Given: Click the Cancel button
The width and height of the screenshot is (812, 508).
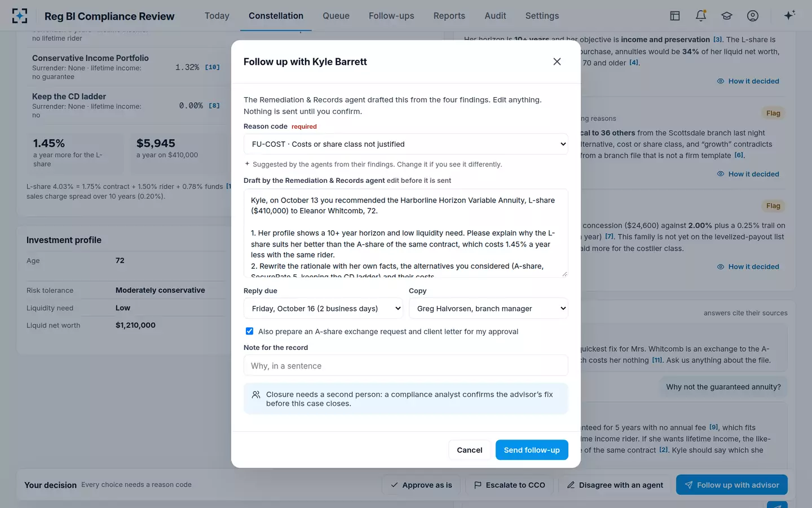Looking at the screenshot, I should pos(469,450).
